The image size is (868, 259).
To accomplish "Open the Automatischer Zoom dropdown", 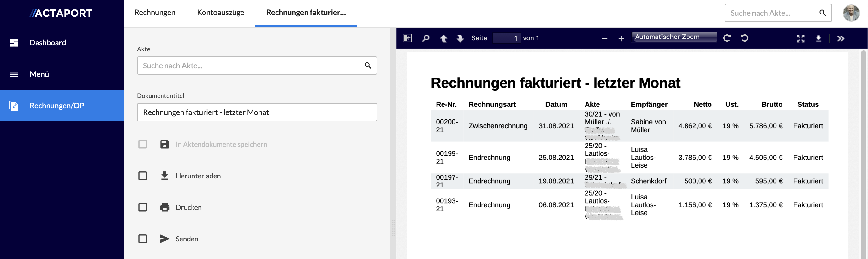I will coord(674,37).
